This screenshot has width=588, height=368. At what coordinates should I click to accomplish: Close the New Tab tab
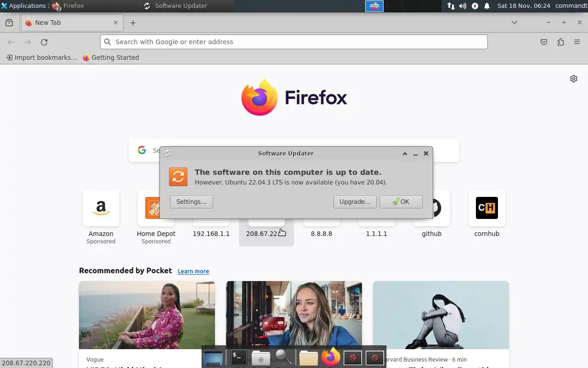[x=116, y=23]
